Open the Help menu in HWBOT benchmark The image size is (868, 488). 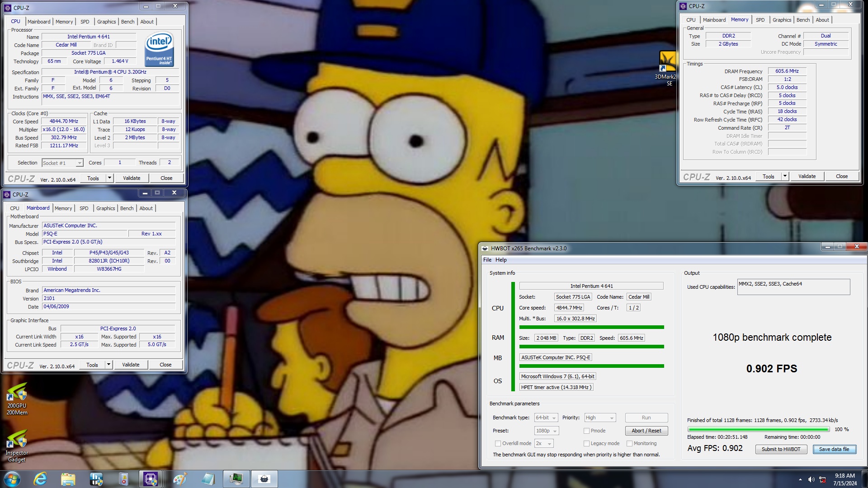pos(501,260)
